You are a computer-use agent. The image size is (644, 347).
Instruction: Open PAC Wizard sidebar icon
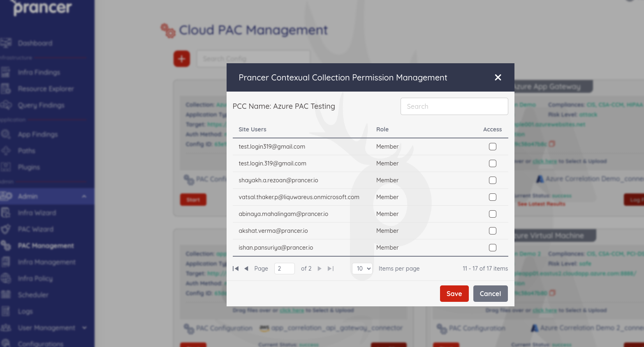tap(6, 229)
